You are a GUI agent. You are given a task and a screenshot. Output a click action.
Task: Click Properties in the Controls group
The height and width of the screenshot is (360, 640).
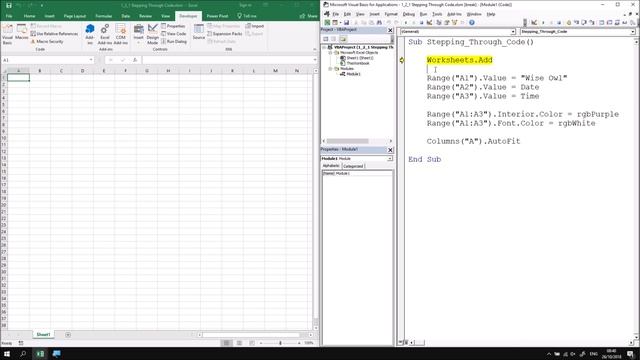tap(173, 26)
